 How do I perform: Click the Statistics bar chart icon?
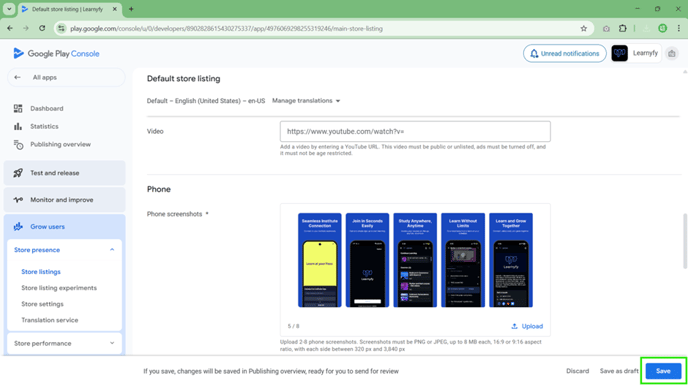[x=18, y=126]
